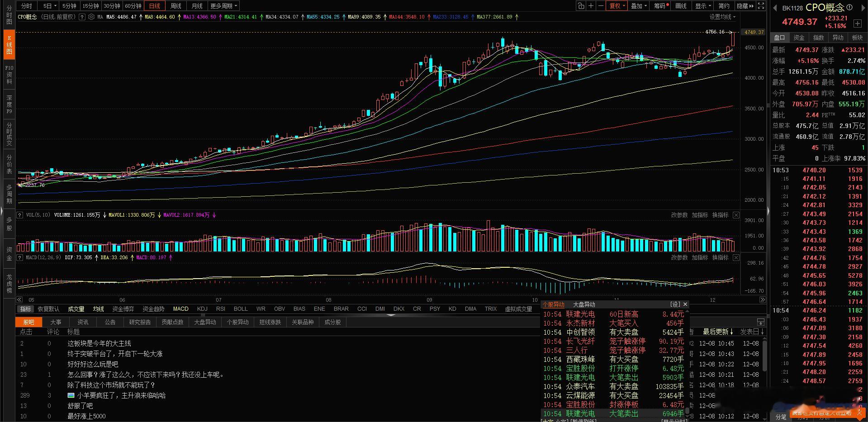Screen dimensions: 868x422
Task: Close the 个股异动 popup window
Action: click(685, 304)
